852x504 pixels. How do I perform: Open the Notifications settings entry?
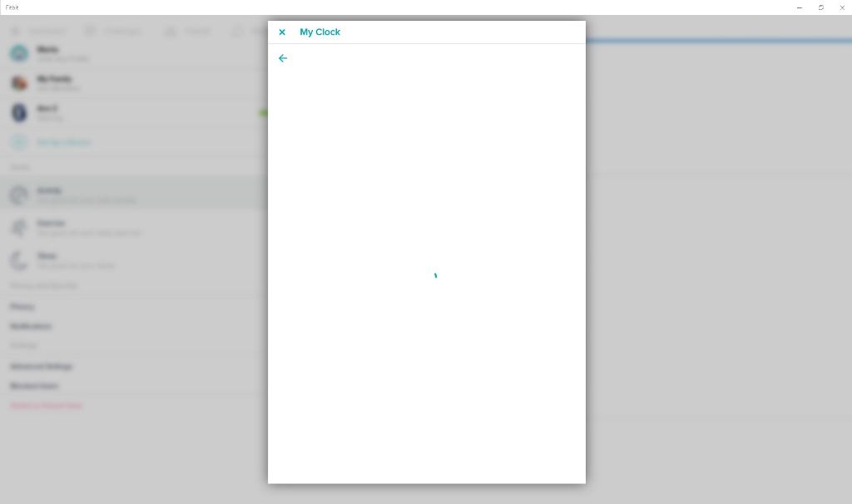coord(31,327)
